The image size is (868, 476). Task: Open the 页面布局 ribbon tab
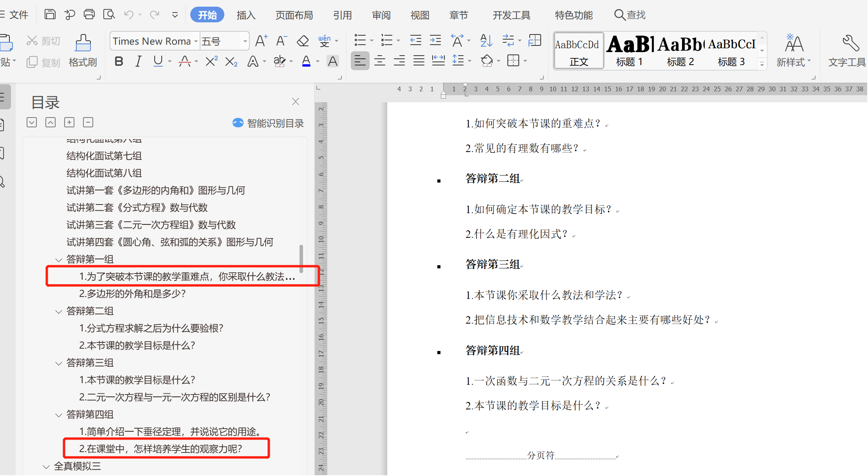click(x=294, y=15)
